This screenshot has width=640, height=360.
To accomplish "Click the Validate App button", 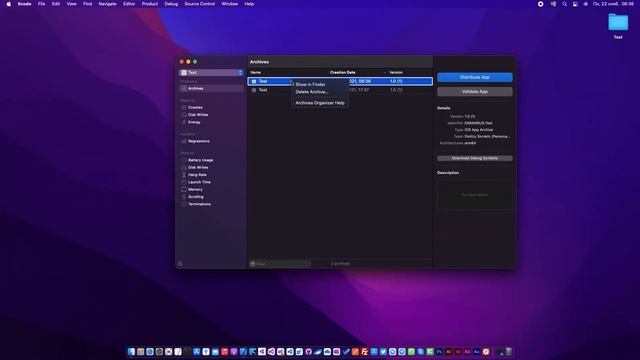I will (x=475, y=92).
